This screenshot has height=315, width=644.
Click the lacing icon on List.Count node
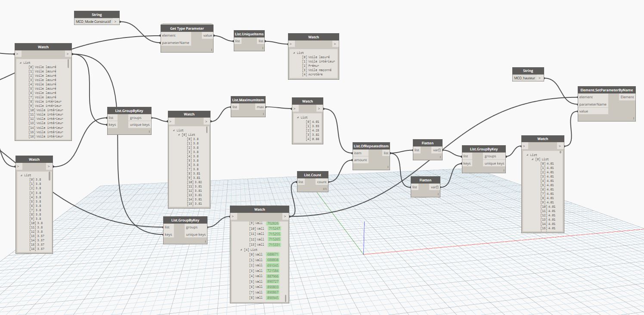click(325, 190)
